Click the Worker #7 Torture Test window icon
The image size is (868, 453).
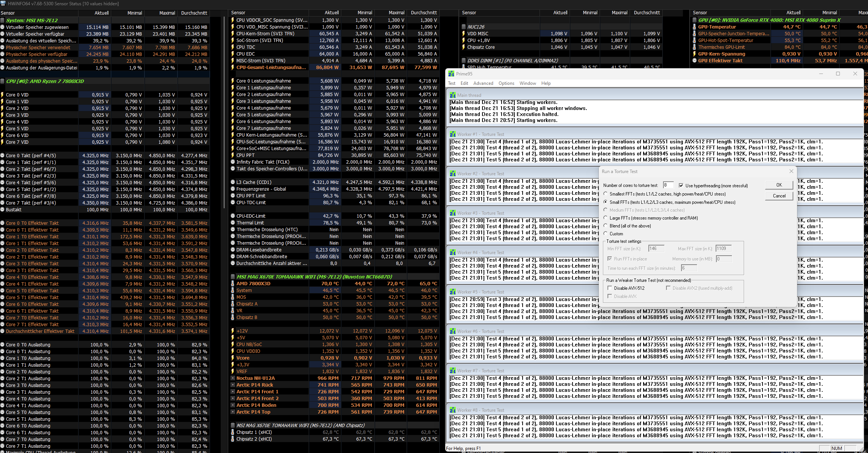pos(453,371)
